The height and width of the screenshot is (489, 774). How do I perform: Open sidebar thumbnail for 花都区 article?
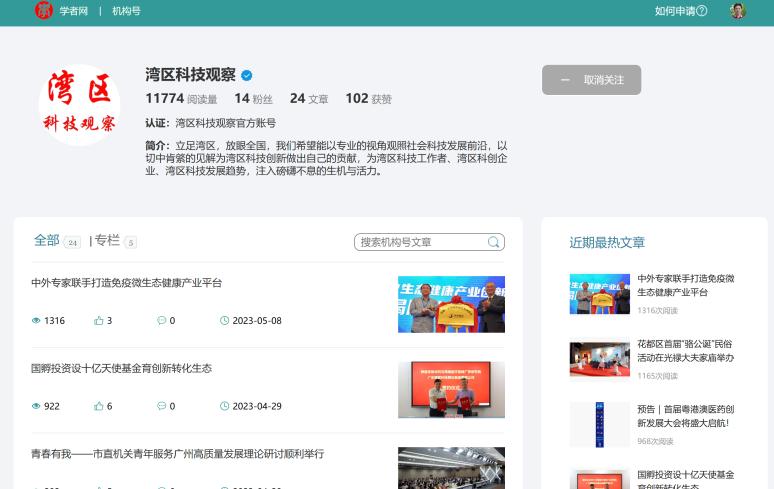(600, 360)
